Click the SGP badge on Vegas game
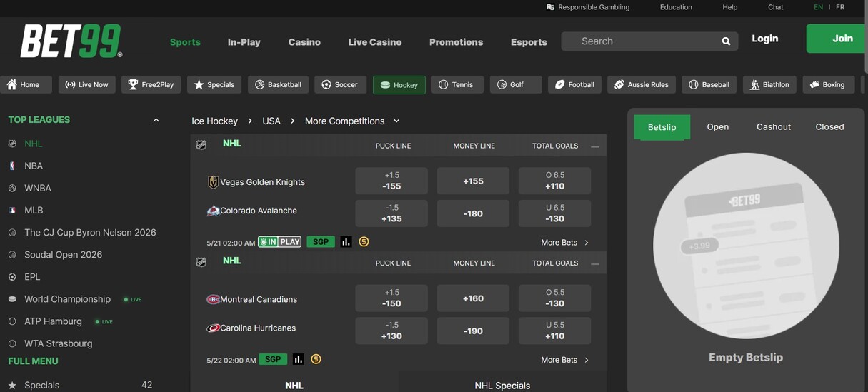Viewport: 868px width, 392px height. point(321,242)
